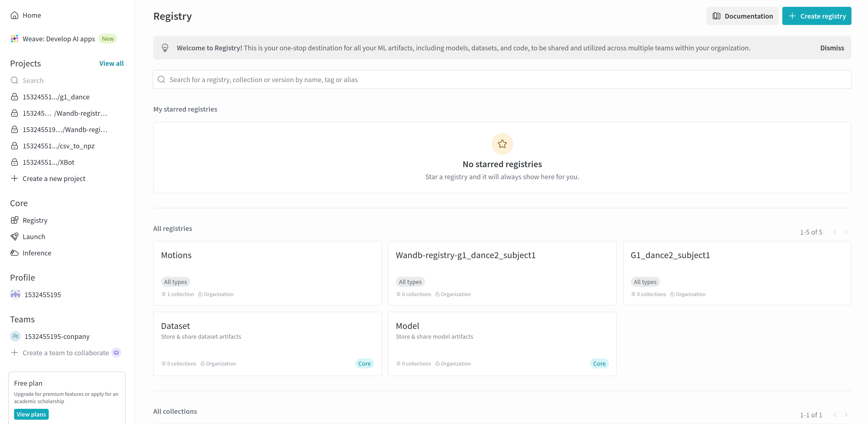The width and height of the screenshot is (868, 424).
Task: Click the Create registry button
Action: [817, 16]
